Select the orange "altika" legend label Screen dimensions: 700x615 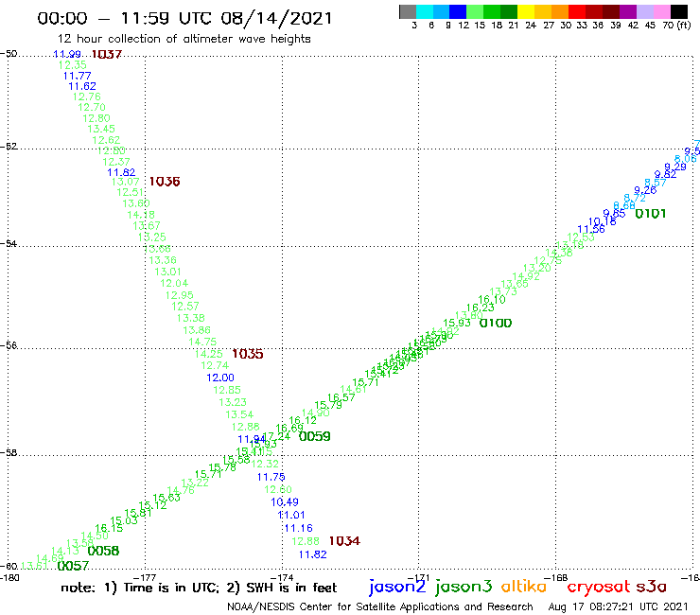coord(524,586)
